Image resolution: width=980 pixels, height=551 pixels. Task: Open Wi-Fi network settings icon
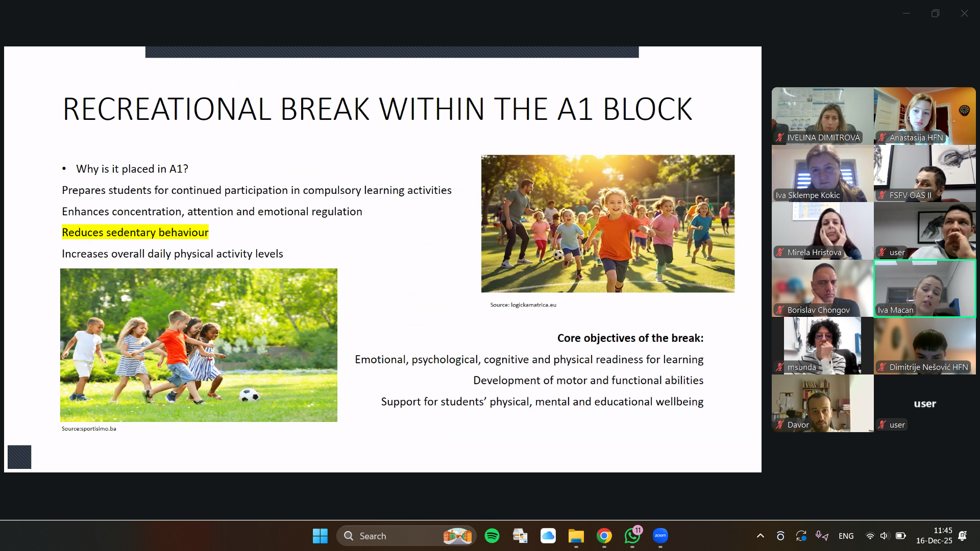coord(870,536)
